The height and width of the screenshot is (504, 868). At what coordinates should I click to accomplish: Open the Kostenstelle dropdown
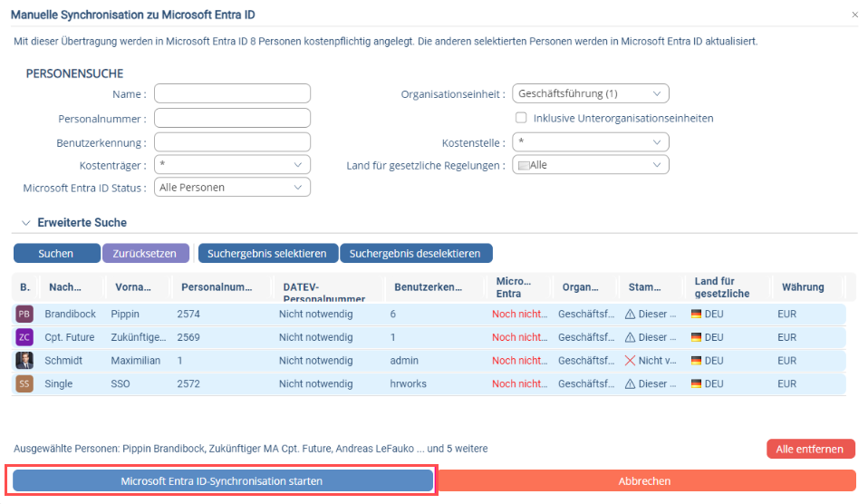point(591,142)
